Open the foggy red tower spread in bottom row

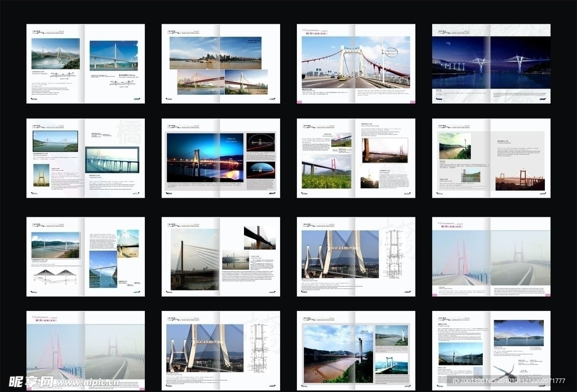pos(85,350)
